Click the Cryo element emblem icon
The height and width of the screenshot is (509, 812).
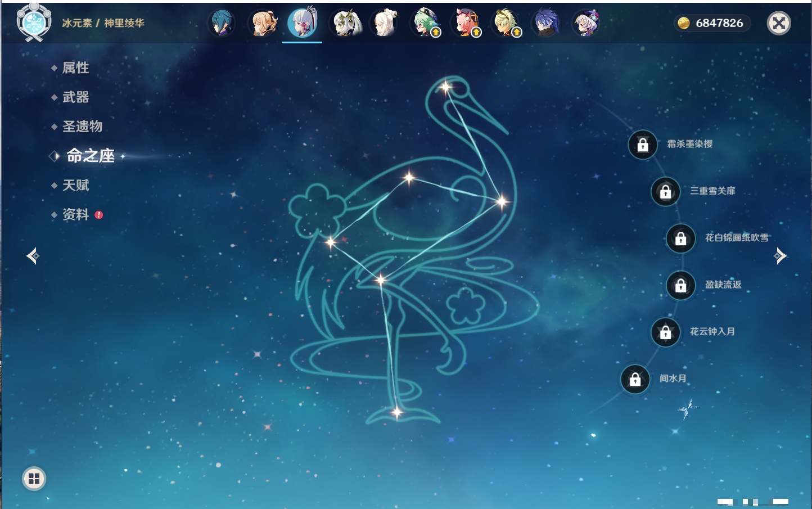point(34,23)
